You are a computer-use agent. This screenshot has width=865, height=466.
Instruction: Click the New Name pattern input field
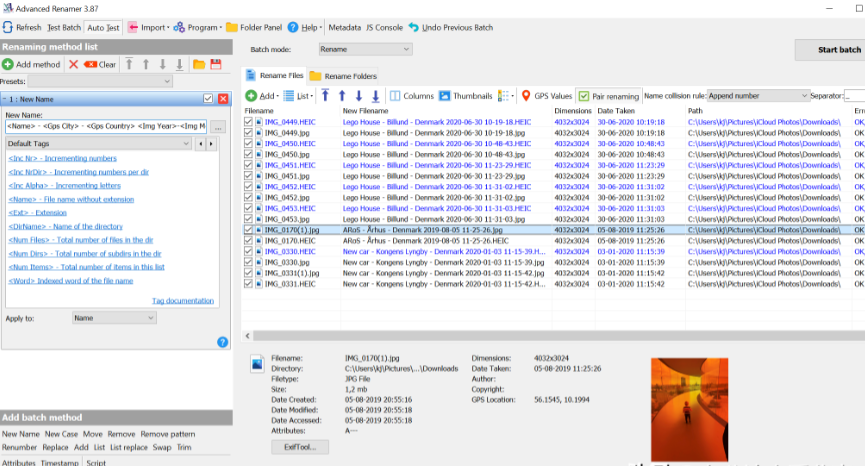106,126
